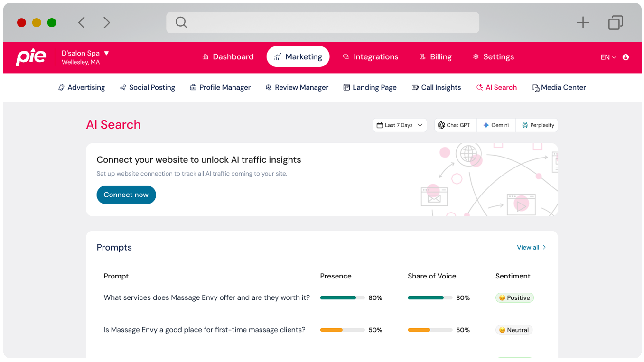Click the Call Insights icon

coord(415,87)
